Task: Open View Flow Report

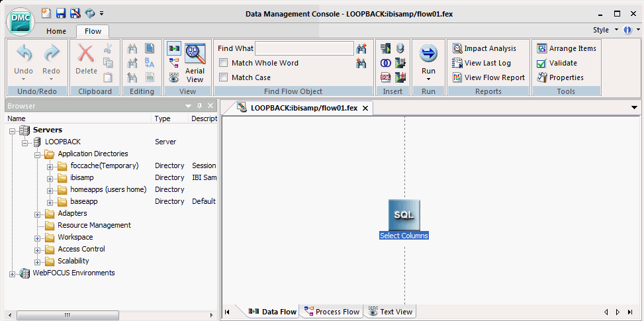Action: tap(488, 77)
